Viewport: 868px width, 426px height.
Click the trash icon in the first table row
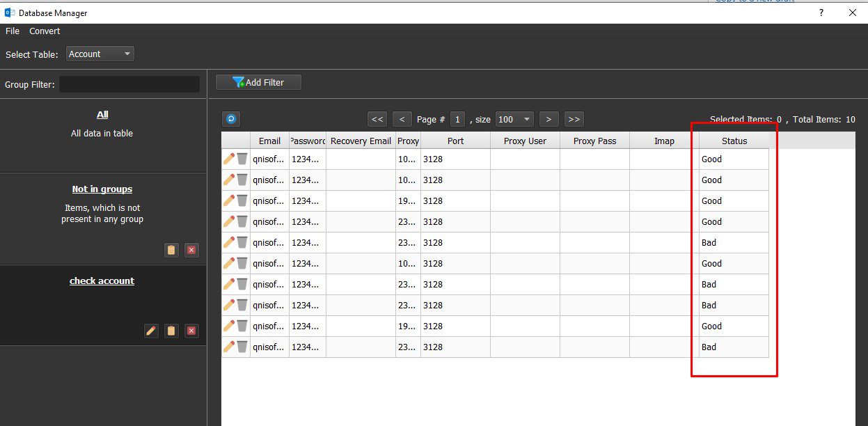(242, 159)
